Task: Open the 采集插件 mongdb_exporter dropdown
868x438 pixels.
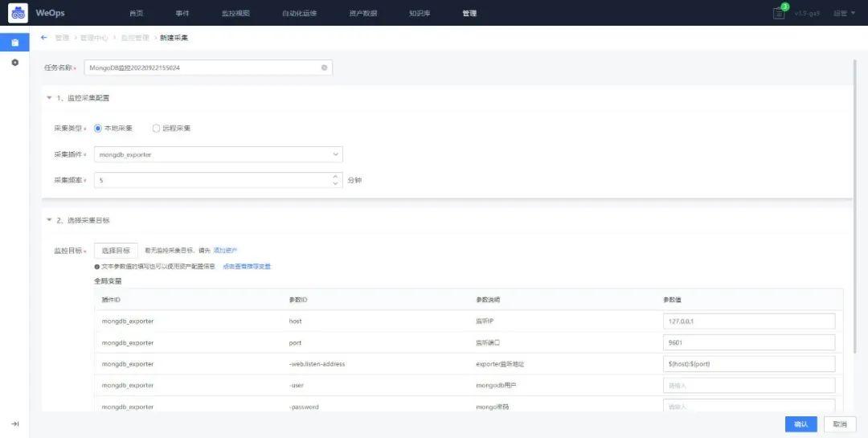Action: [218, 154]
